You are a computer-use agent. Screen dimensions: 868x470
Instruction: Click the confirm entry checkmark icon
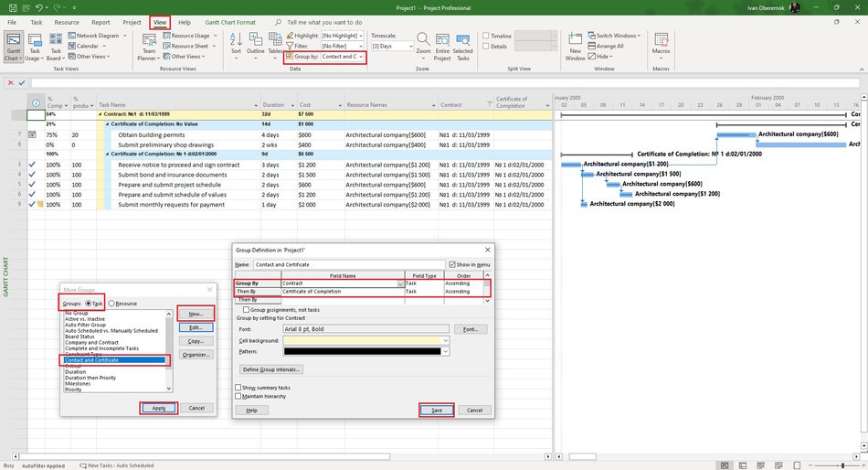(x=22, y=82)
